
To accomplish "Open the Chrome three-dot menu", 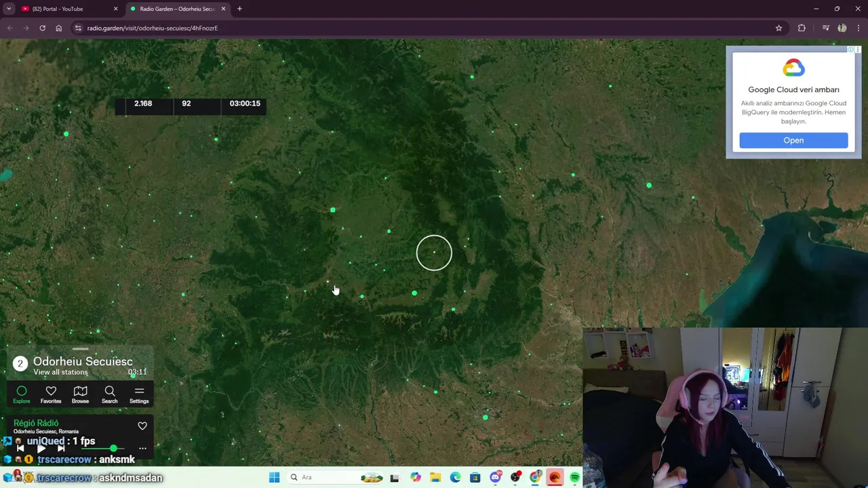I will point(859,28).
